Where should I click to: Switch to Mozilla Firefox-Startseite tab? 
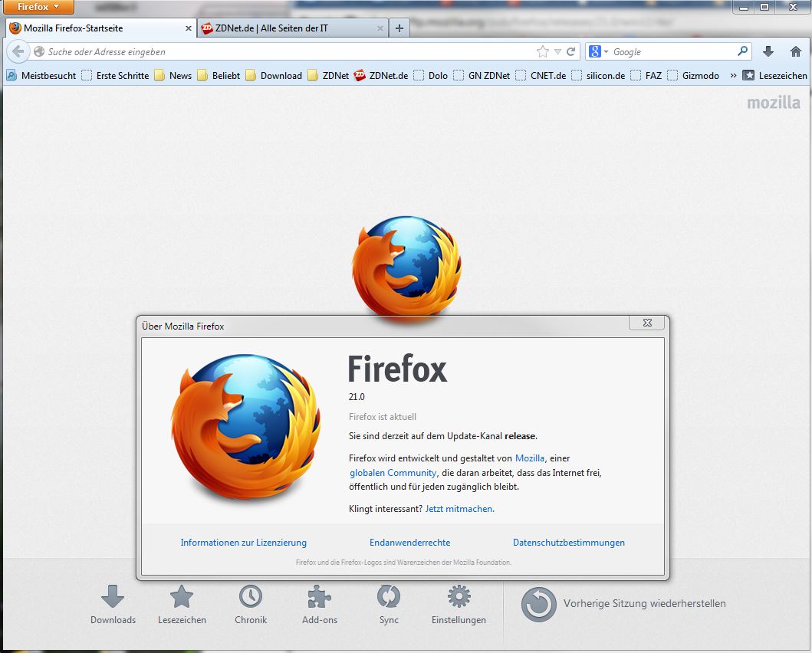coord(101,28)
